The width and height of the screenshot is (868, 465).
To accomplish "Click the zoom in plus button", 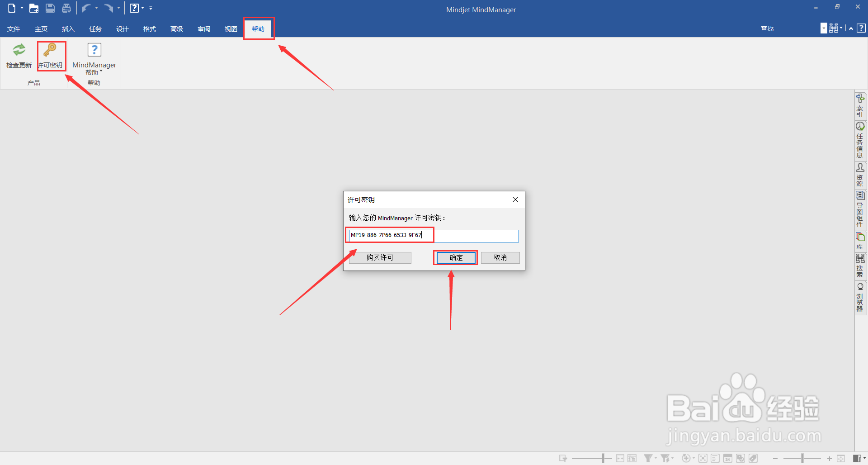I will tap(829, 458).
